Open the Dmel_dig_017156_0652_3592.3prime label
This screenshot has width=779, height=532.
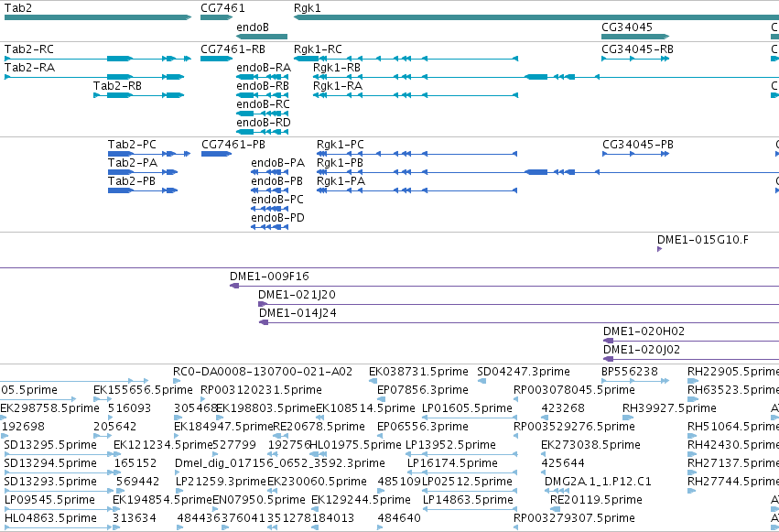[280, 463]
